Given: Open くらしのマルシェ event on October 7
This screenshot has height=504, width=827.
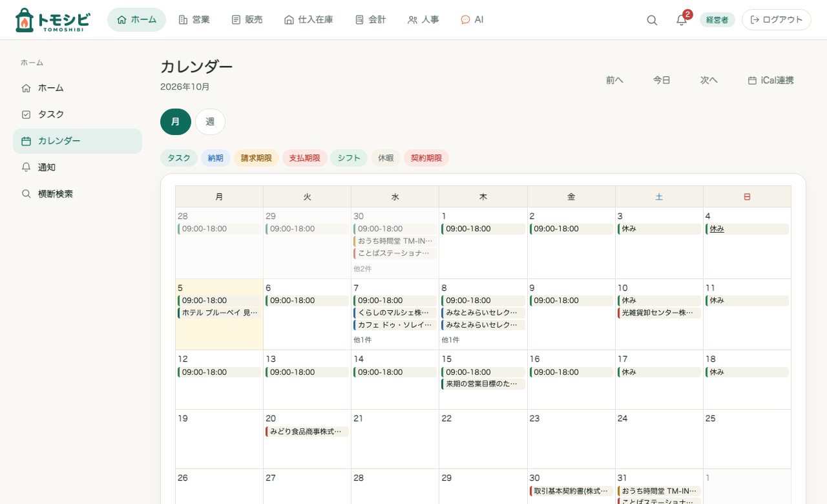Looking at the screenshot, I should pos(395,313).
